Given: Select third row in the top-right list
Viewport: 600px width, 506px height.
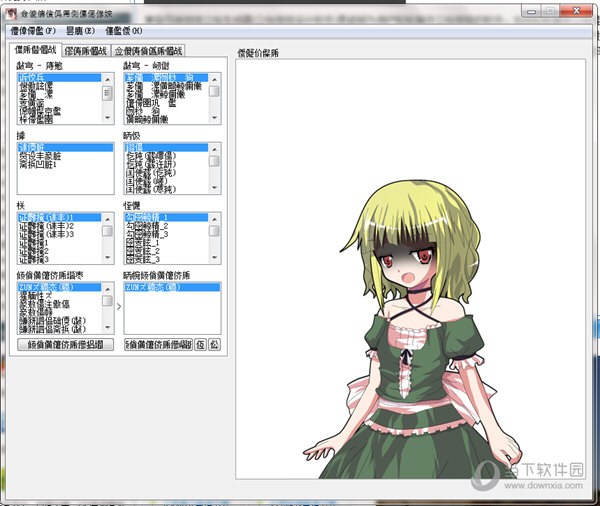Looking at the screenshot, I should (166, 95).
